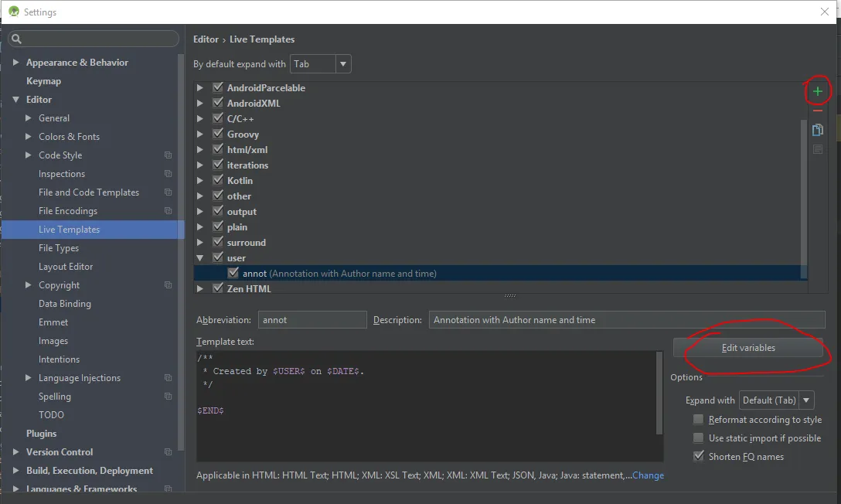Image resolution: width=841 pixels, height=504 pixels.
Task: Enable Use static import if possible
Action: coord(698,438)
